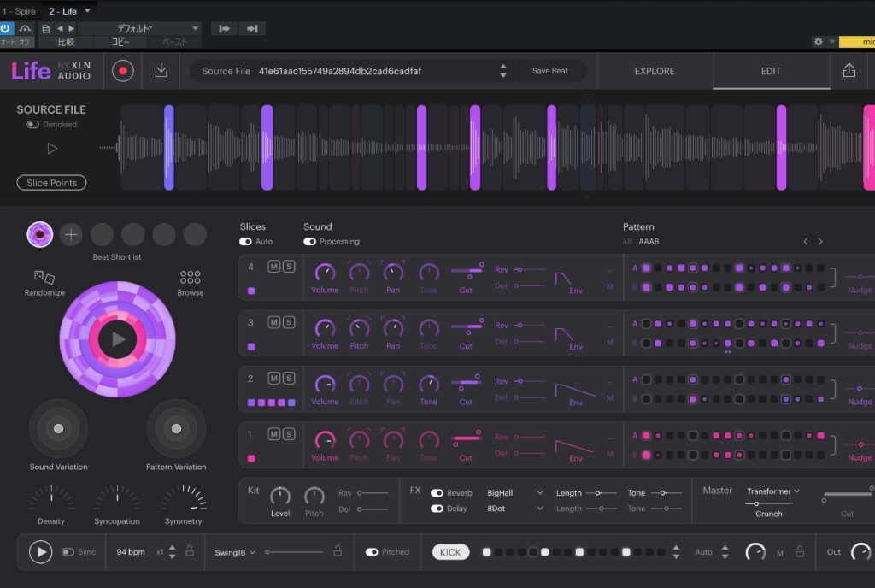Click the Slice Points button
The height and width of the screenshot is (588, 875).
click(x=51, y=183)
